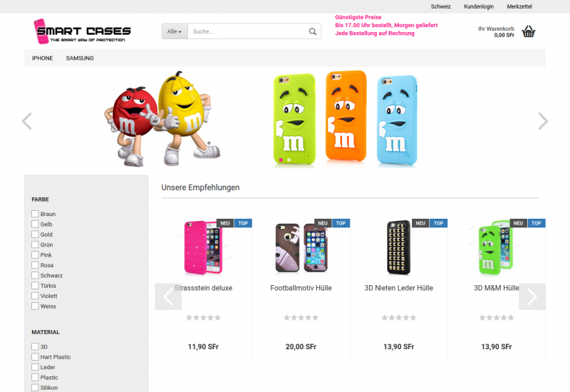Tick the Leder material checkbox
The width and height of the screenshot is (570, 392).
pos(35,367)
